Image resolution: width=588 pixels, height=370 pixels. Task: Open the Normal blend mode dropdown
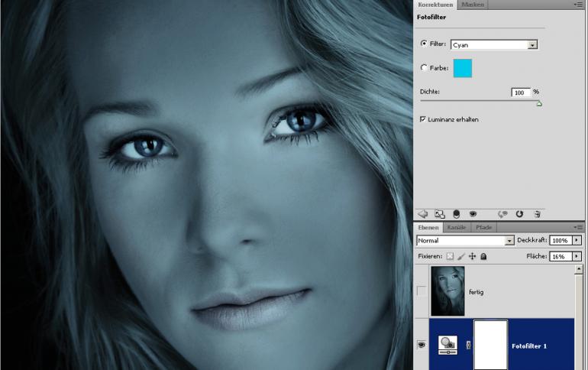click(x=509, y=241)
